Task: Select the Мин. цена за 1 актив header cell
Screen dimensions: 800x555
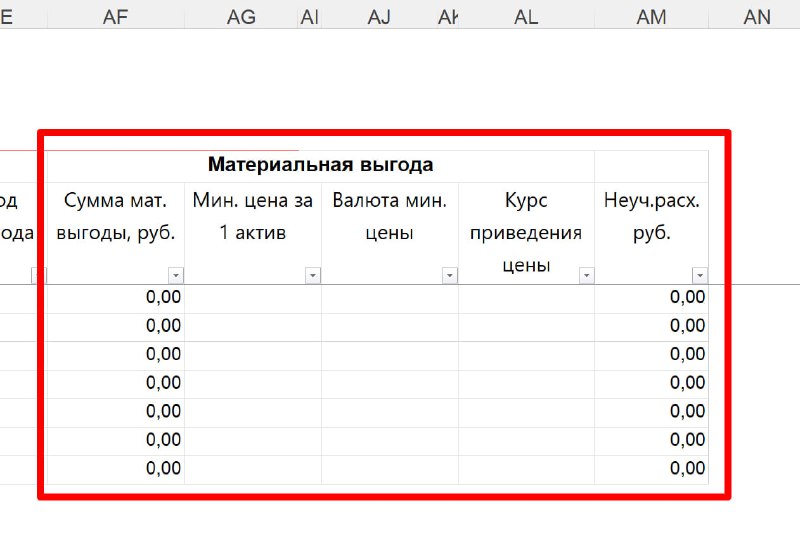Action: 252,217
